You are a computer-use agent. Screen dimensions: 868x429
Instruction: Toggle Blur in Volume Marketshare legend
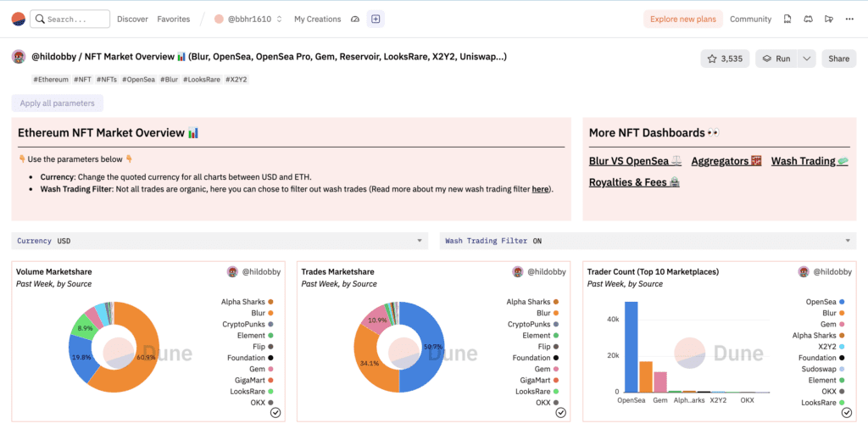point(263,314)
